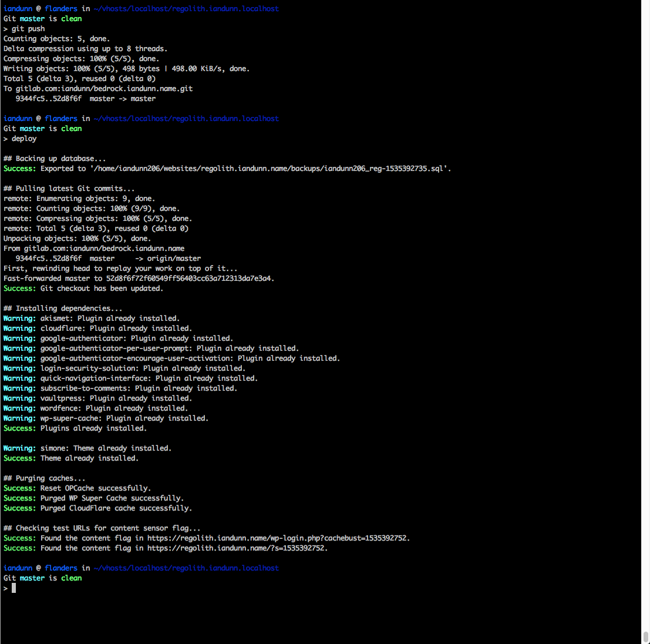The image size is (650, 644).
Task: Click the 'deploy' command text
Action: (x=24, y=139)
